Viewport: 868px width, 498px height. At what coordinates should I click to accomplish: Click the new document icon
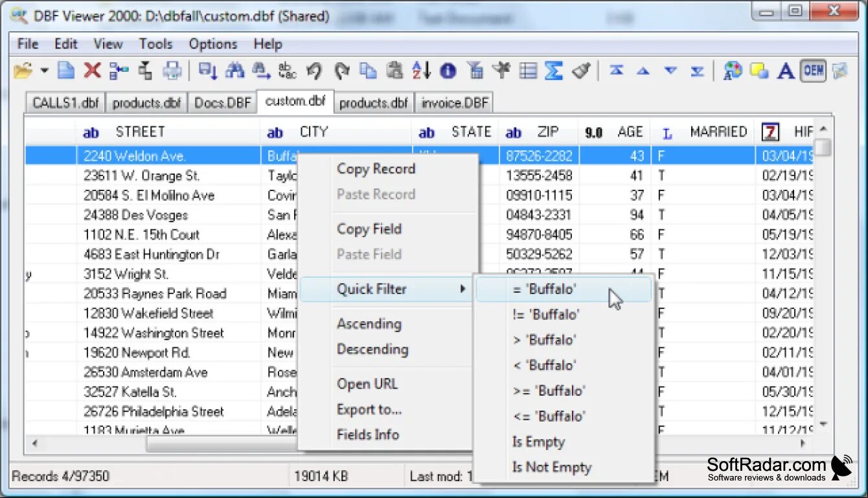click(66, 71)
